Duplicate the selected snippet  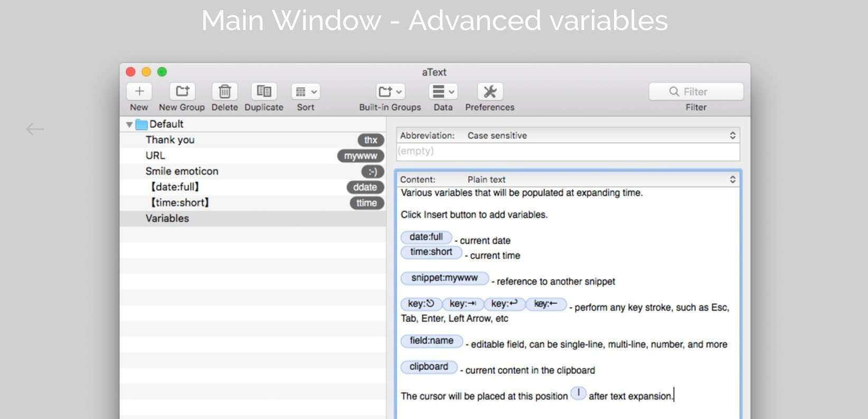pos(264,91)
